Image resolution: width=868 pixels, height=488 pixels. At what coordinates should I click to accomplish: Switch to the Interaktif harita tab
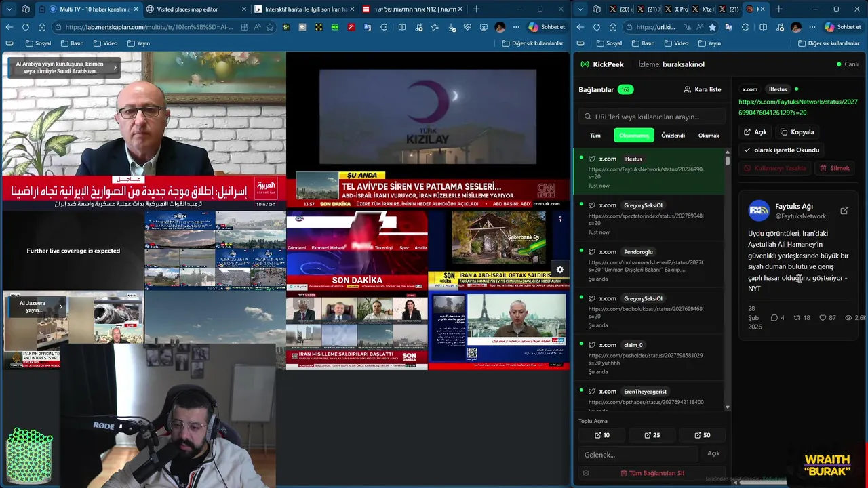pyautogui.click(x=303, y=9)
